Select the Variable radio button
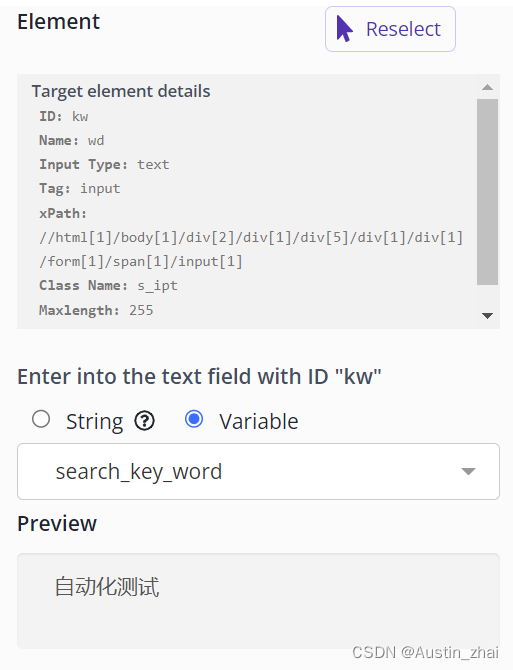This screenshot has height=670, width=513. (x=194, y=419)
